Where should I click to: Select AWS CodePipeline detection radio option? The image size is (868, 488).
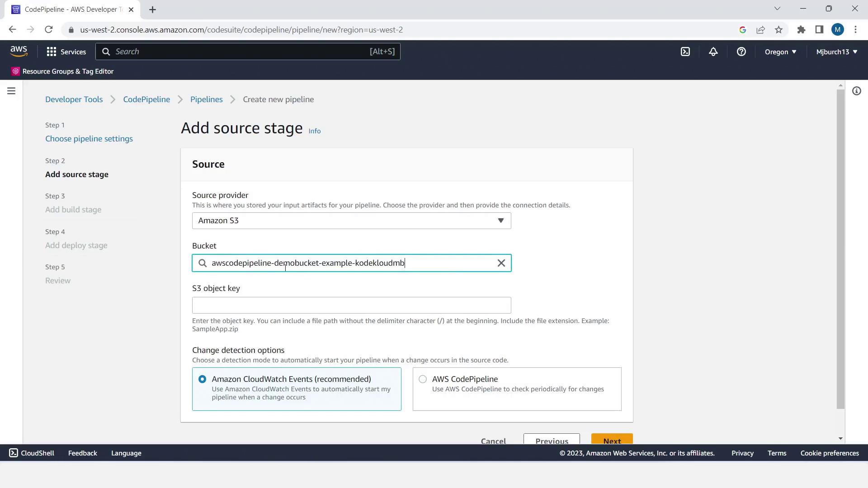[x=423, y=379]
